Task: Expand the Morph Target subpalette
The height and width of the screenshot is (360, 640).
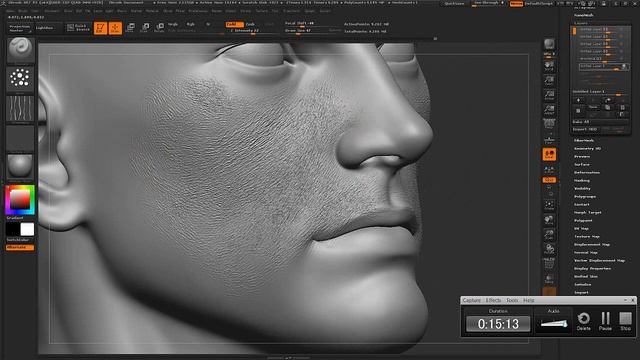Action: 588,213
